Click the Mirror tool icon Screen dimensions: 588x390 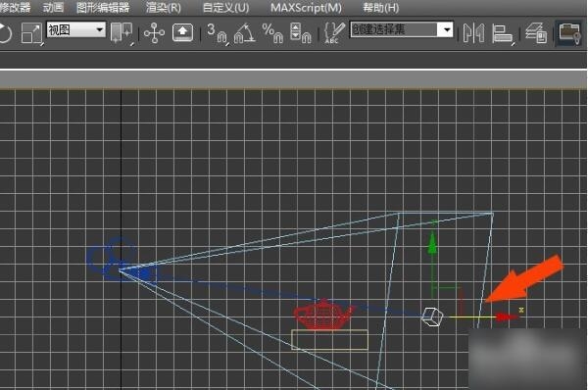click(473, 33)
